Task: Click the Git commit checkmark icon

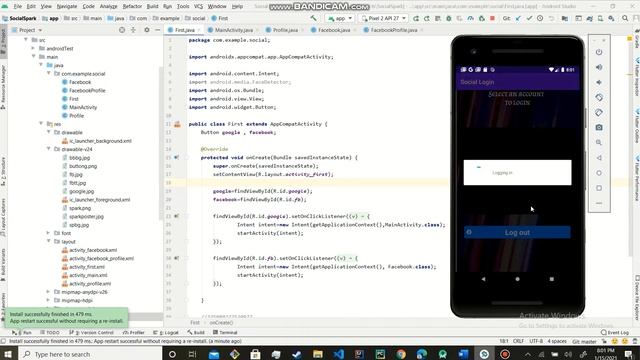Action: tap(529, 18)
